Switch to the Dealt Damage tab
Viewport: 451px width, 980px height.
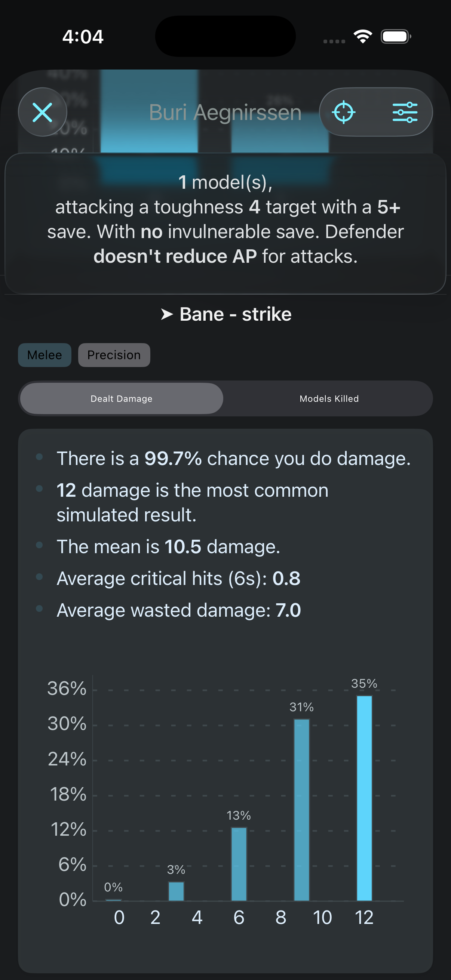(x=122, y=399)
